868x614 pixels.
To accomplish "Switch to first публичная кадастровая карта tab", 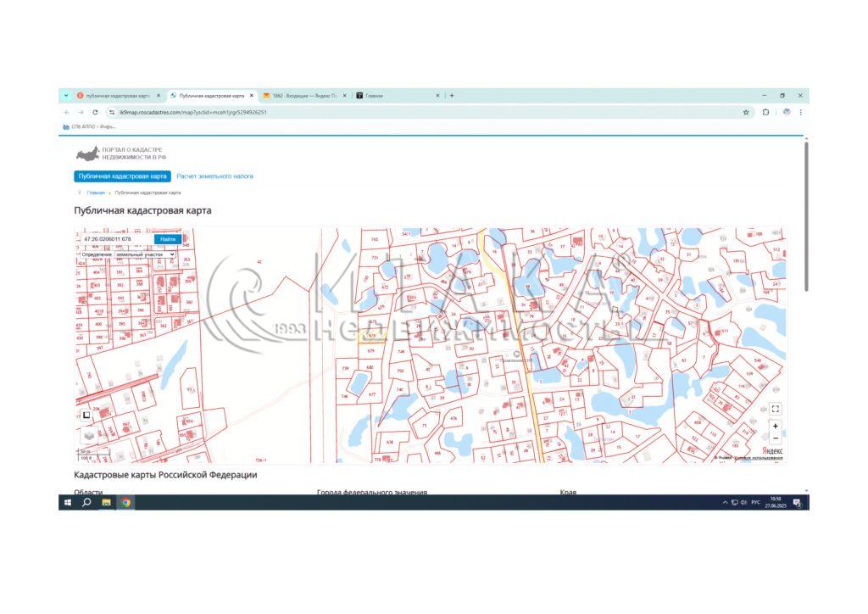I will click(x=118, y=96).
